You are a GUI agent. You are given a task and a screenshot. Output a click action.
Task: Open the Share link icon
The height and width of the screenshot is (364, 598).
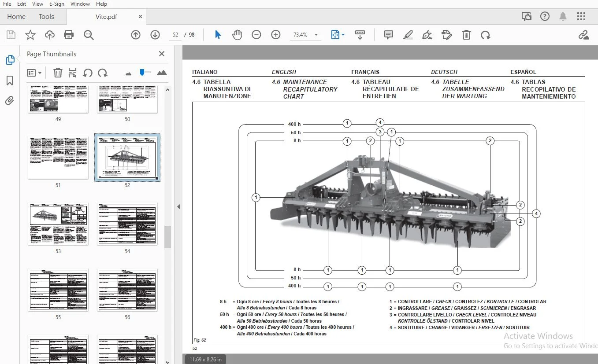(583, 35)
